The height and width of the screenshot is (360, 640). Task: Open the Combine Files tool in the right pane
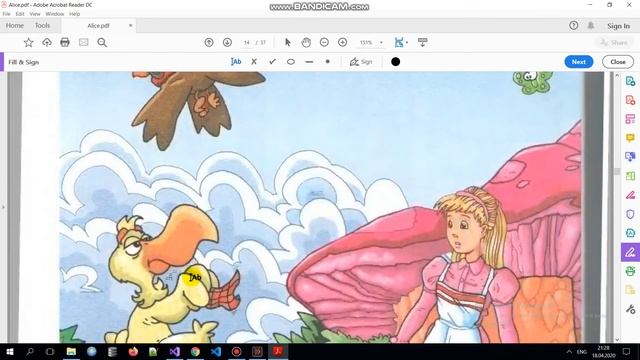point(630,157)
